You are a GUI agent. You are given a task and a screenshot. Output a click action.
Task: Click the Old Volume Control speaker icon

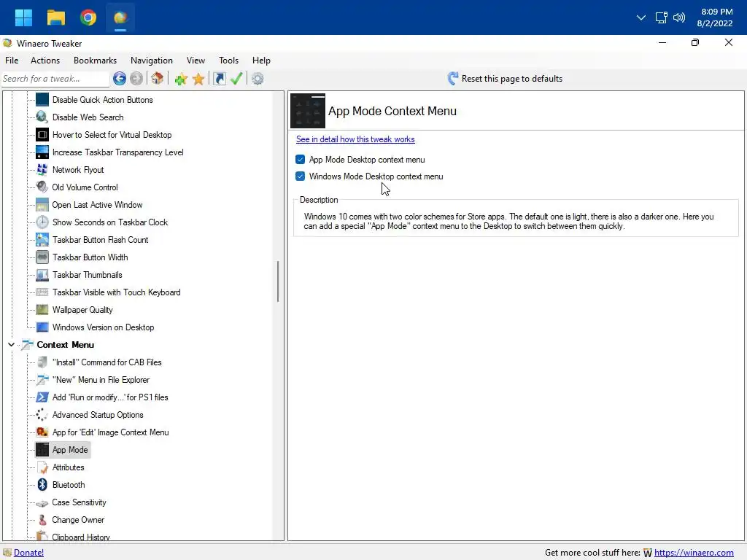coord(42,187)
